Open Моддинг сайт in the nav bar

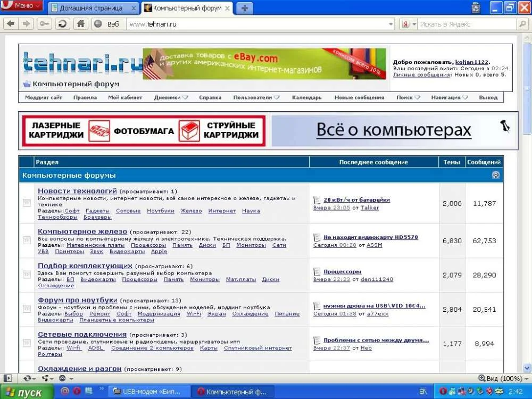pyautogui.click(x=44, y=97)
